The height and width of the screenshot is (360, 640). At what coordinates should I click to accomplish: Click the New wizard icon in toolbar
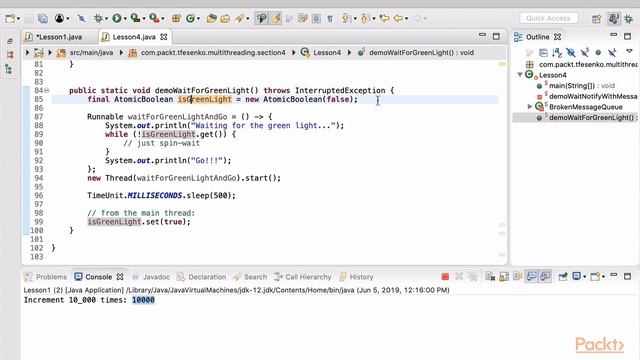[10, 18]
